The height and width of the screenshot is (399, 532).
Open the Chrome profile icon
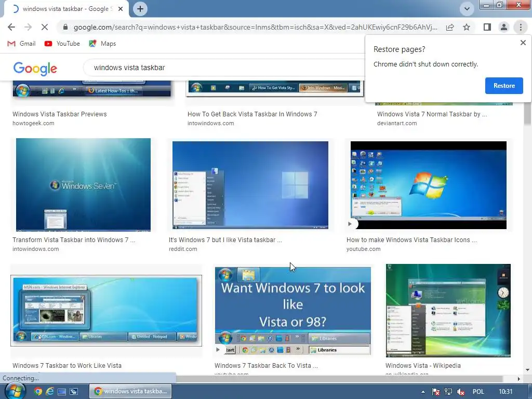click(x=504, y=27)
